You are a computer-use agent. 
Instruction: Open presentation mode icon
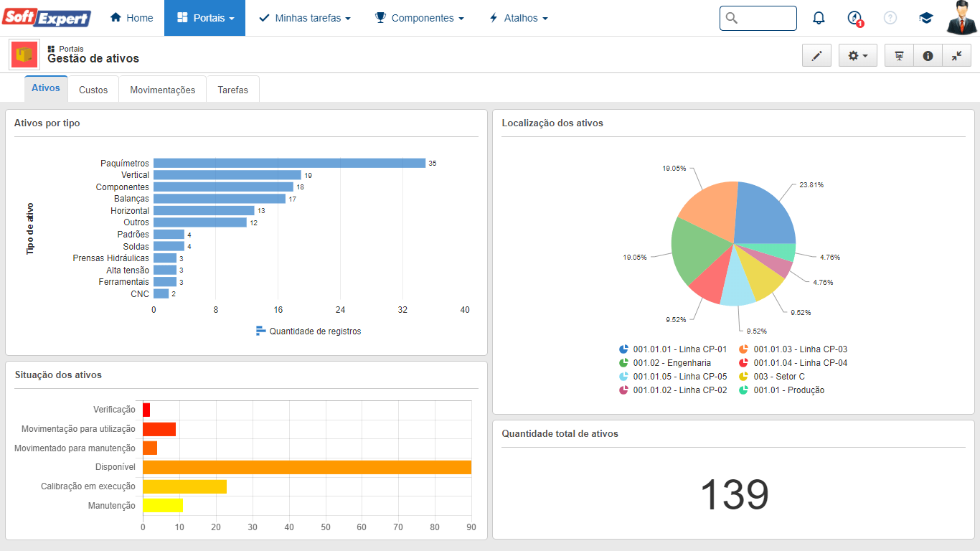(x=899, y=55)
